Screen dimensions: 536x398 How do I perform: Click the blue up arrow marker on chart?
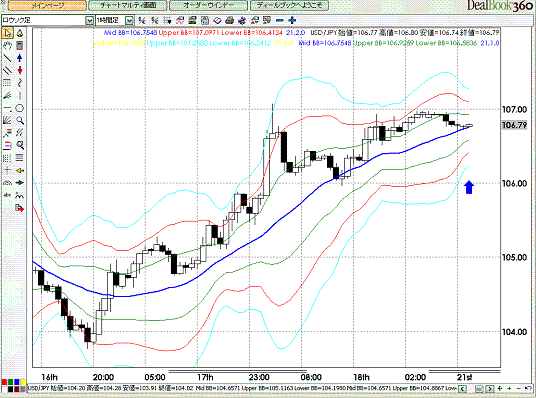[x=469, y=187]
